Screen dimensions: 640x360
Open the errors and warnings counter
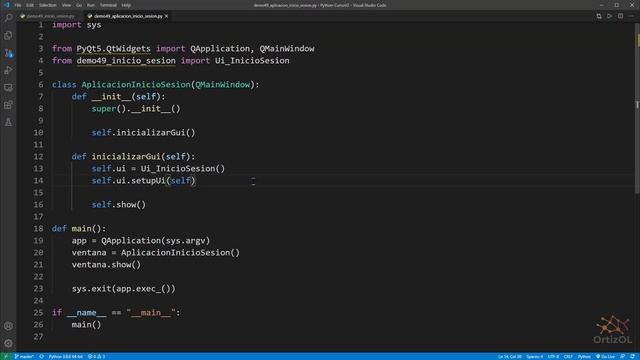click(x=96, y=356)
